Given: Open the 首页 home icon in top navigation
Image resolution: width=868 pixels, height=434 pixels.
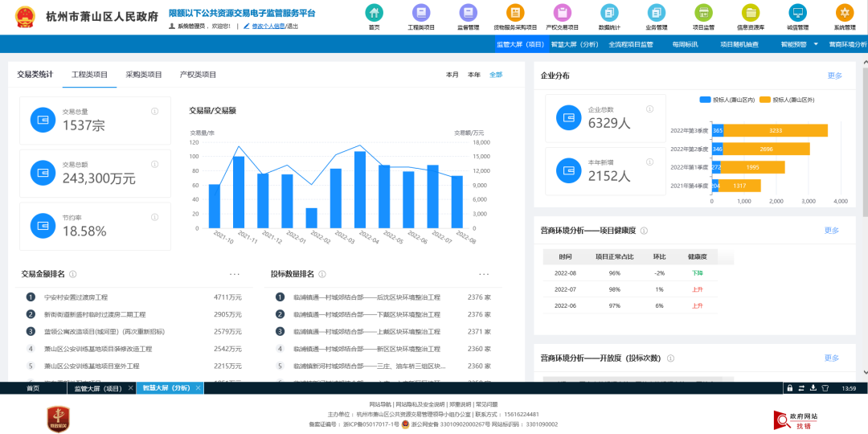Looking at the screenshot, I should pyautogui.click(x=375, y=12).
